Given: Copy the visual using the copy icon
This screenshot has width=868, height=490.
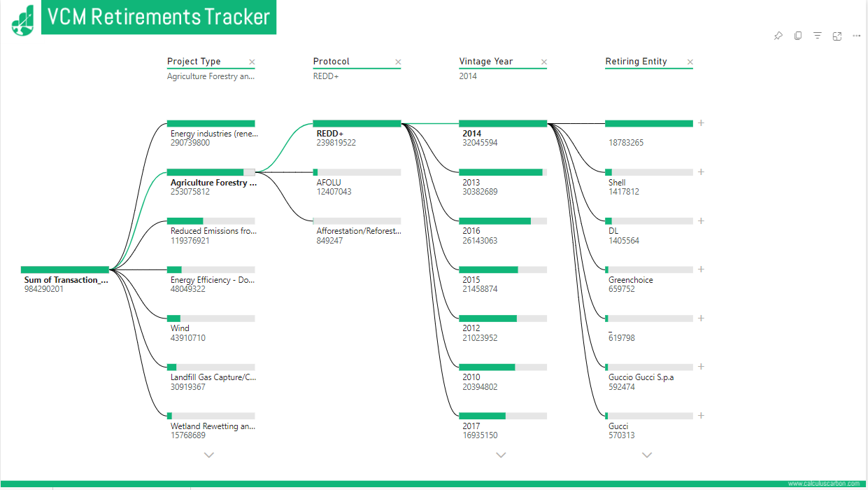Looking at the screenshot, I should tap(798, 36).
